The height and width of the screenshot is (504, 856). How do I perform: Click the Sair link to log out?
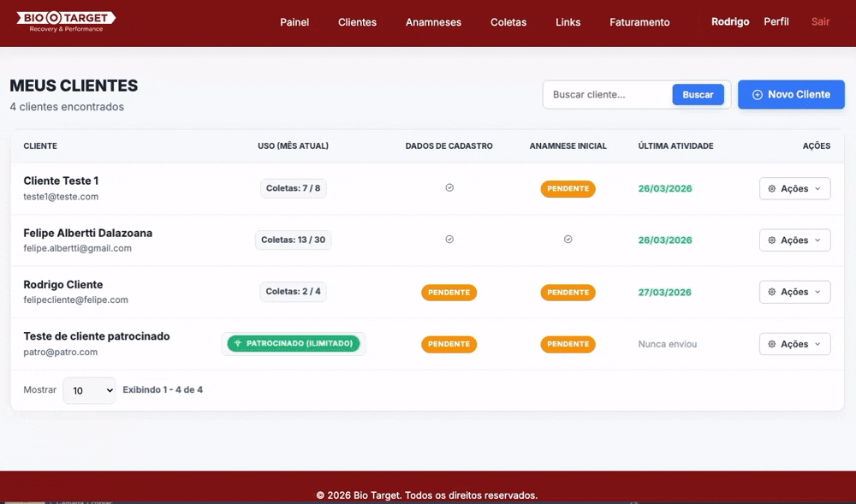click(x=820, y=21)
